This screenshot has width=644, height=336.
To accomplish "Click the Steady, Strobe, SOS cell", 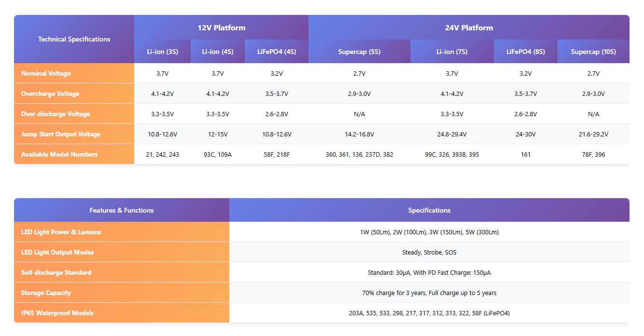I will 429,252.
